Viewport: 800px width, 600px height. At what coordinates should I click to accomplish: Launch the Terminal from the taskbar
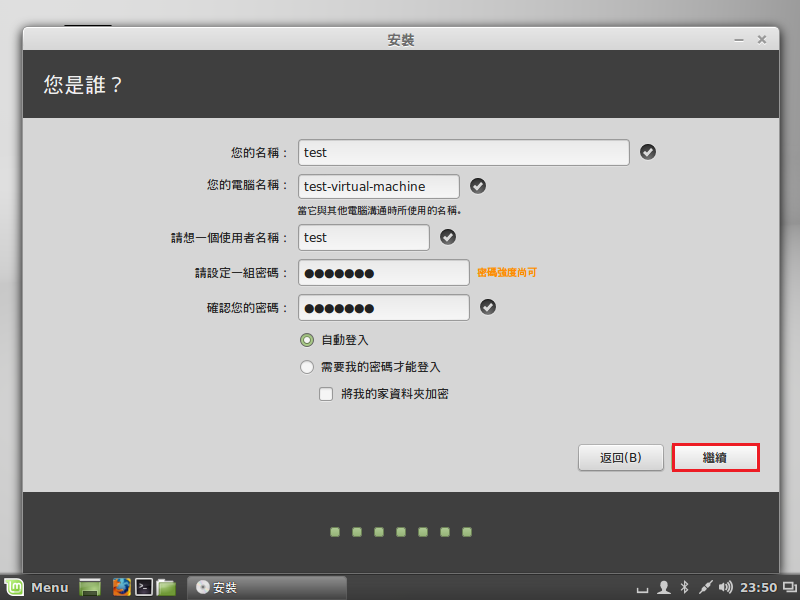pyautogui.click(x=144, y=587)
